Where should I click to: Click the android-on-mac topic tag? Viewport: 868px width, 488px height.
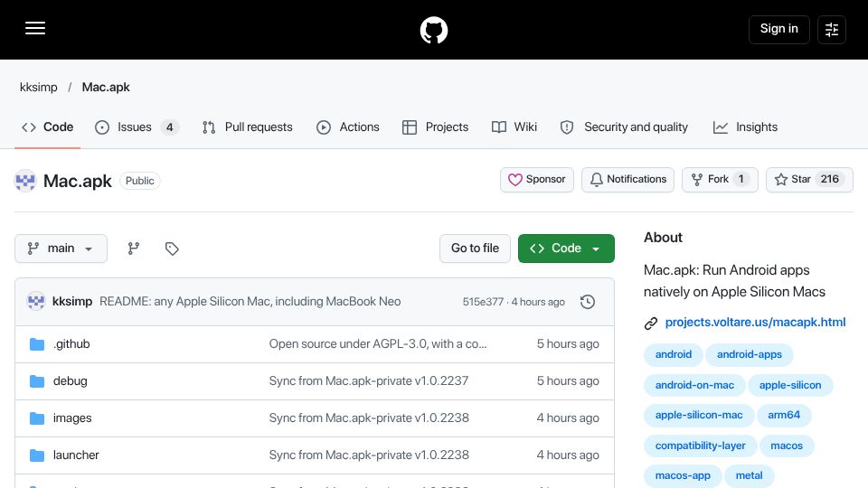tap(694, 385)
